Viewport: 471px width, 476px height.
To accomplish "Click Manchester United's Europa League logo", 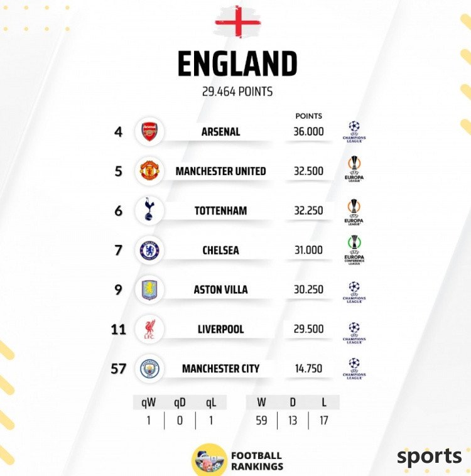I will (355, 170).
